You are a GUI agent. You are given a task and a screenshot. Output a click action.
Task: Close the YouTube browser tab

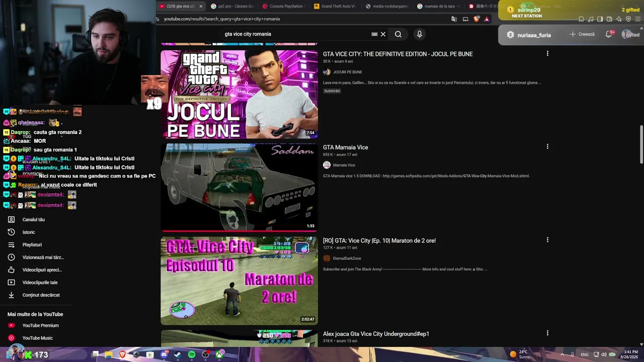click(x=201, y=6)
